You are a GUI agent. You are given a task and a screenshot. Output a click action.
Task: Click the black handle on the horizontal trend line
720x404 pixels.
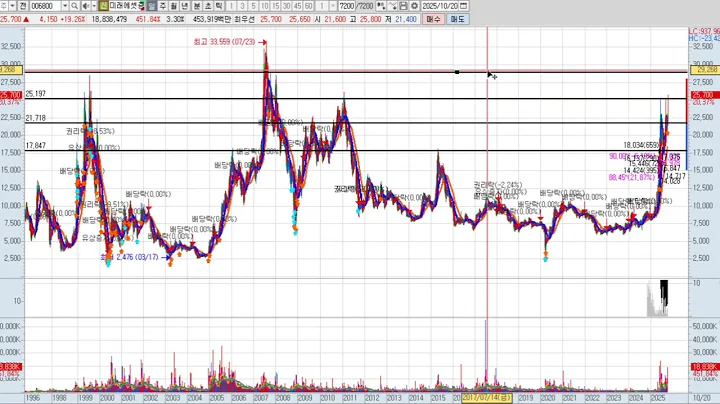(457, 72)
